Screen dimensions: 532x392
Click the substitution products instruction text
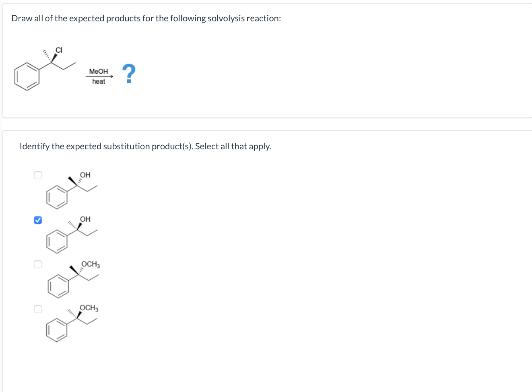145,146
